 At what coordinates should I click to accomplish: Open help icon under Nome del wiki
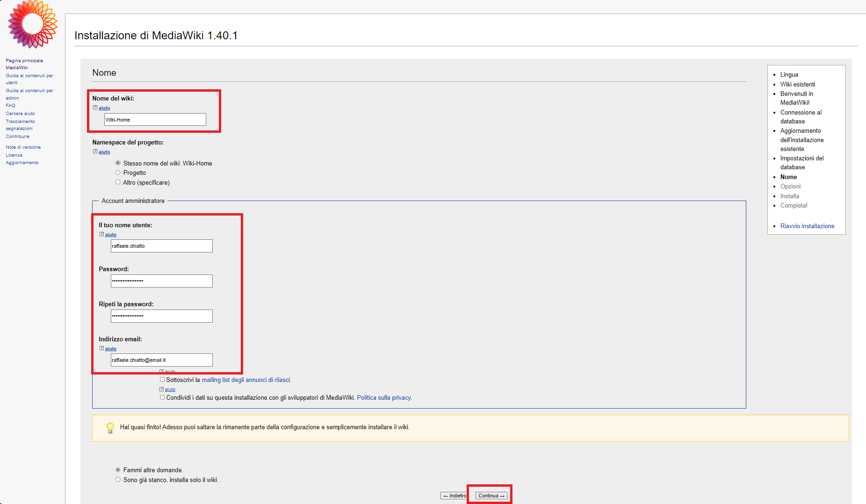point(95,108)
